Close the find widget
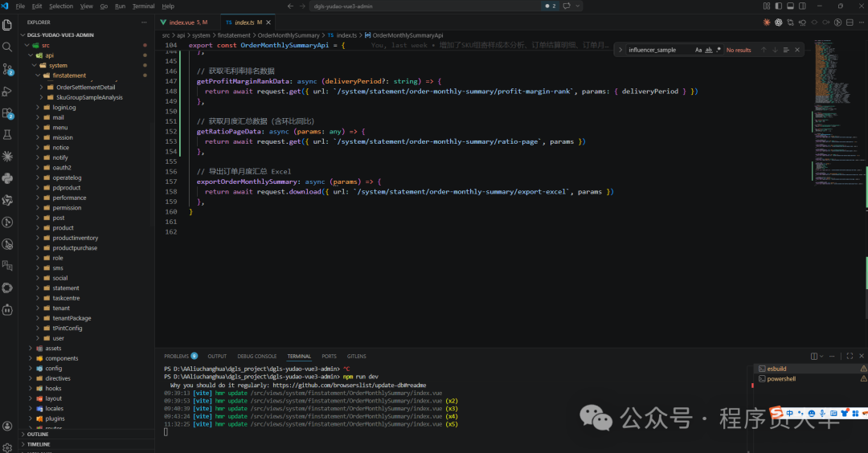 tap(797, 50)
